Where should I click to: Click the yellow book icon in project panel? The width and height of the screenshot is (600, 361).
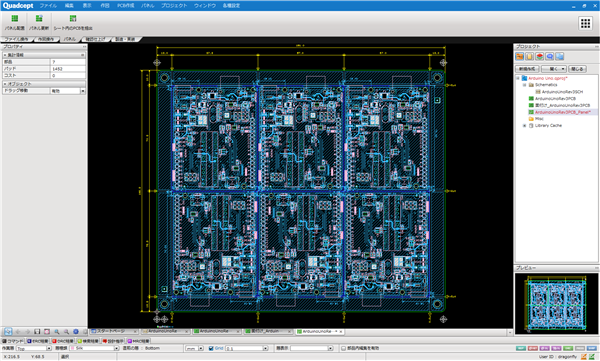530,57
